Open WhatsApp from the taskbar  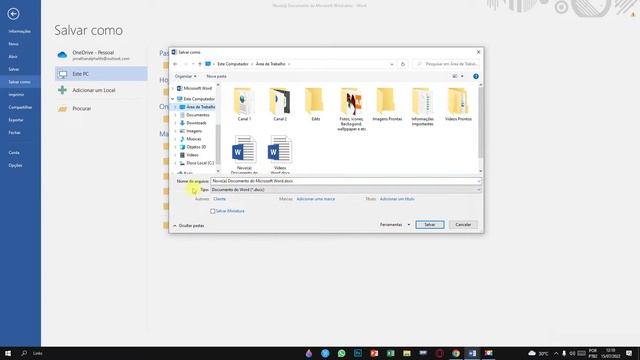[x=341, y=353]
